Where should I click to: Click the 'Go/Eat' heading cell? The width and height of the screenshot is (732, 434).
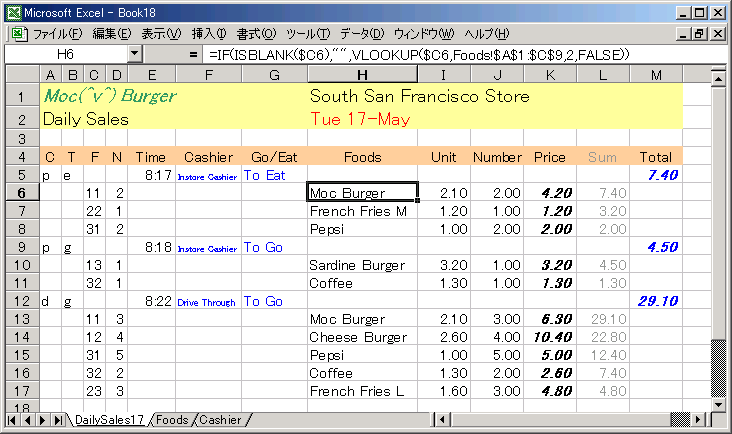pyautogui.click(x=274, y=157)
